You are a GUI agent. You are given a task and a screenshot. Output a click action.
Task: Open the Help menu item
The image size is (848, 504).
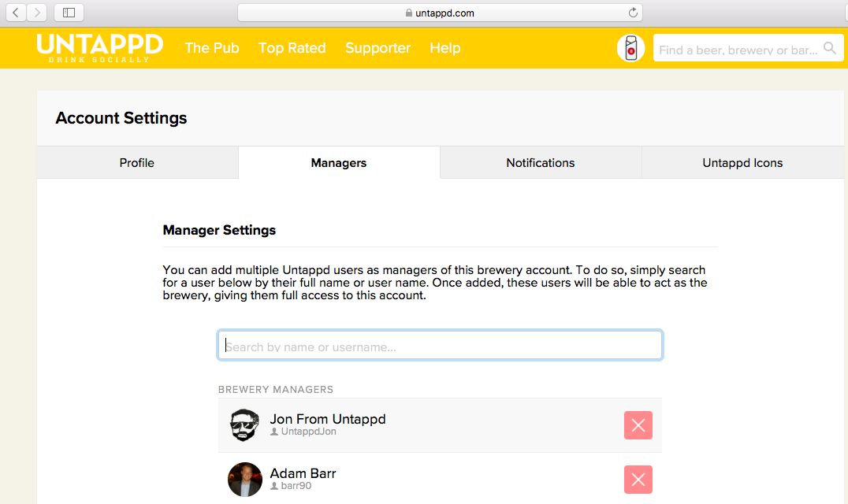click(445, 48)
